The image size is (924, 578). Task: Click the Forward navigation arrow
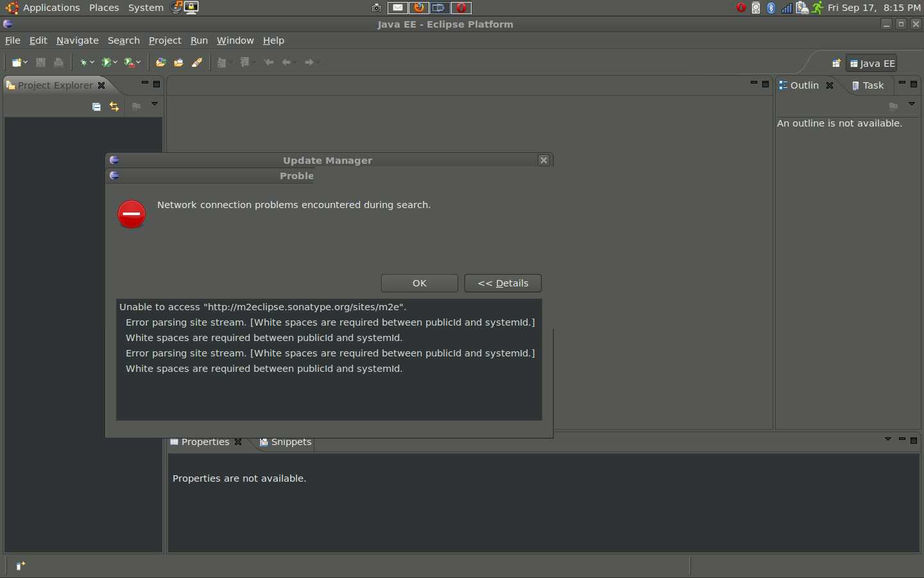pos(309,62)
